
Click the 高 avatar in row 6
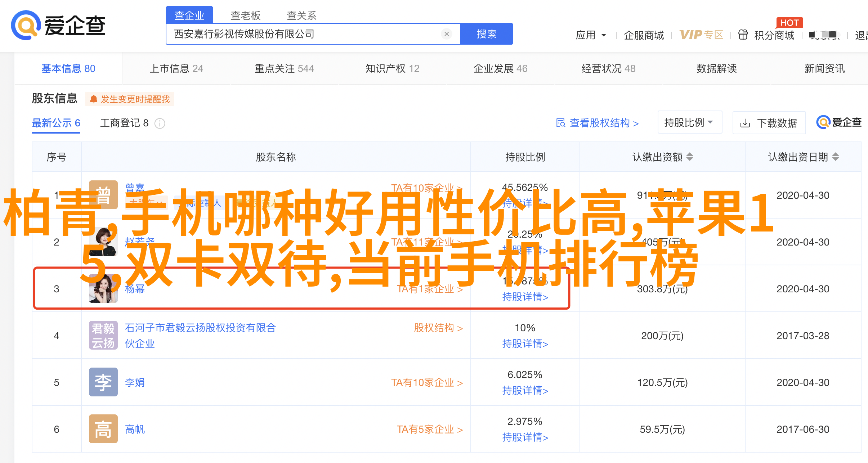tap(103, 429)
